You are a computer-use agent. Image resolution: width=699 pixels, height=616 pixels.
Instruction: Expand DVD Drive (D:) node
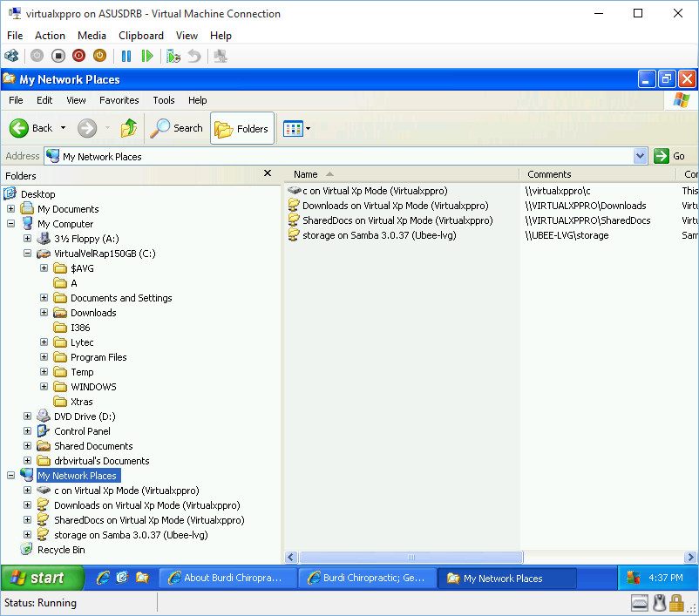28,416
